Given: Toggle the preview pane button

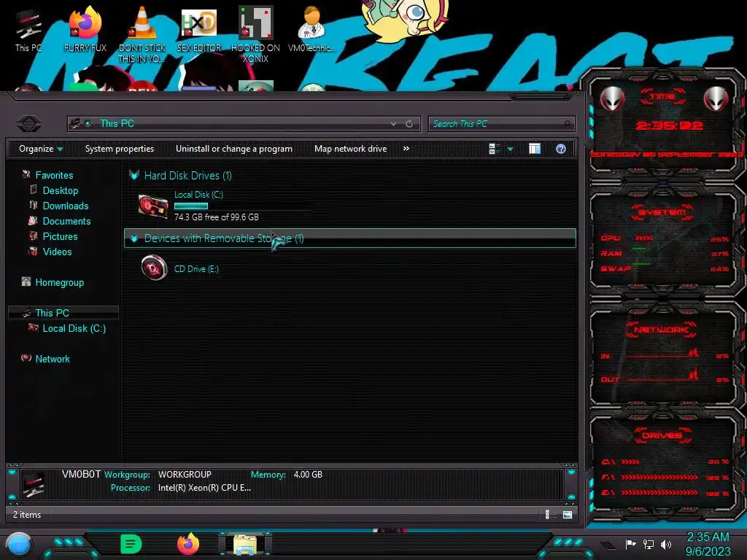Looking at the screenshot, I should point(535,149).
